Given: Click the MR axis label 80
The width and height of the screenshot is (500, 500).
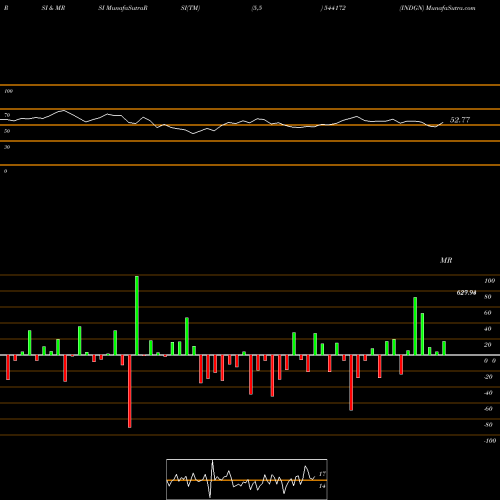Looking at the screenshot, I should 488,297.
